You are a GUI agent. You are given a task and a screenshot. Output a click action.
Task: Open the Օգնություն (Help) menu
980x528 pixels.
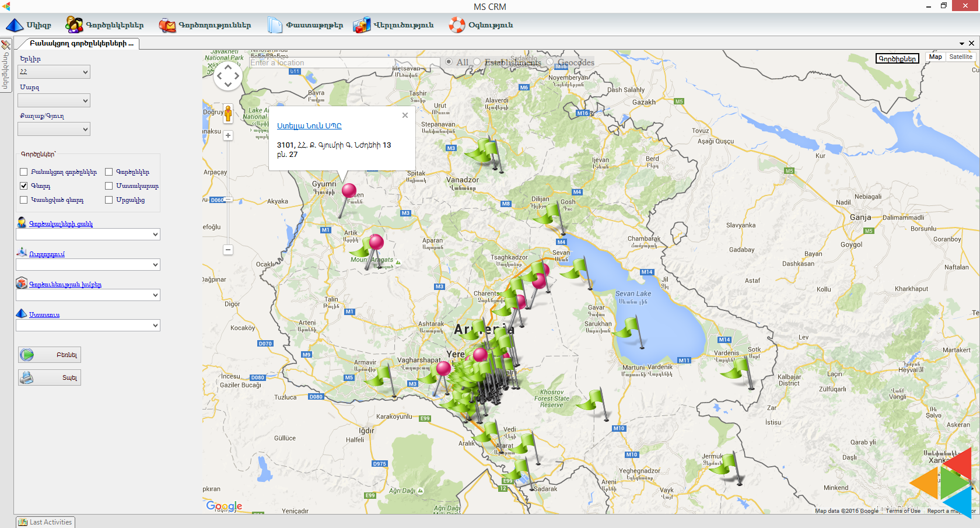tap(481, 25)
